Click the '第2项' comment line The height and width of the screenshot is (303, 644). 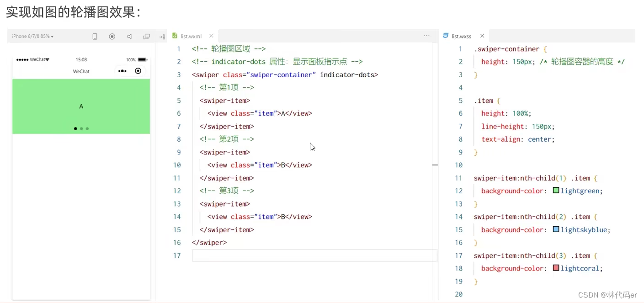[x=227, y=139]
